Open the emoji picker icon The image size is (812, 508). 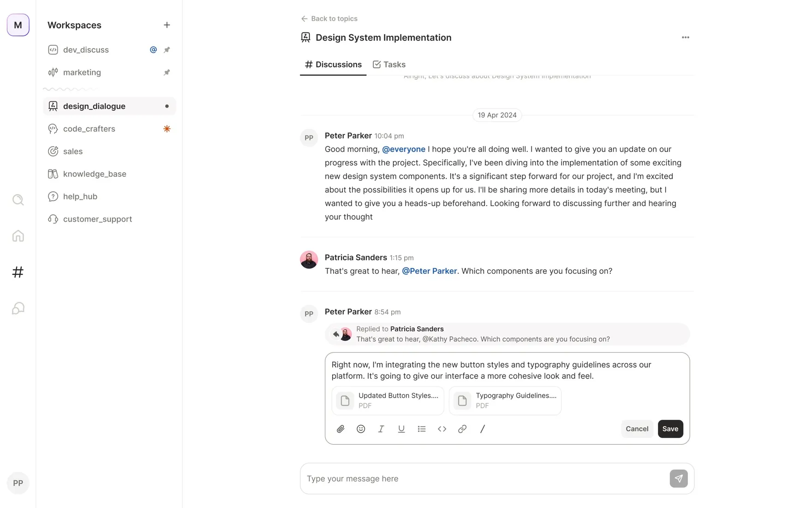click(x=361, y=429)
